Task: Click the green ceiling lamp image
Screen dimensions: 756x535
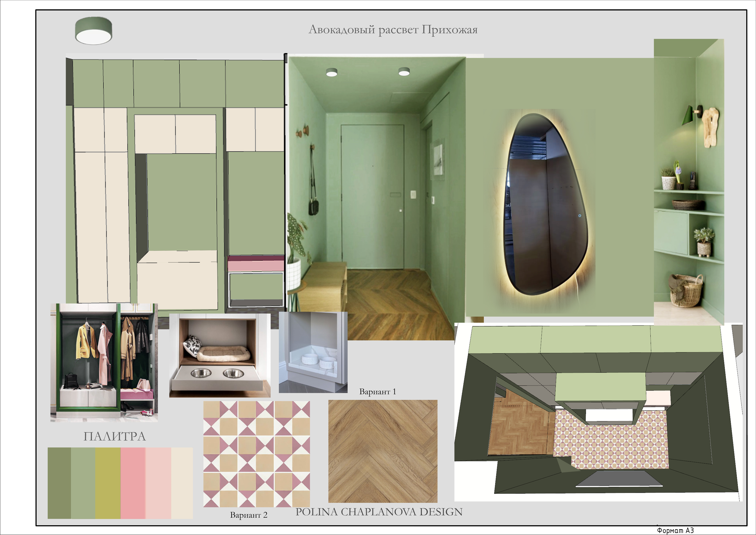Action: point(94,31)
